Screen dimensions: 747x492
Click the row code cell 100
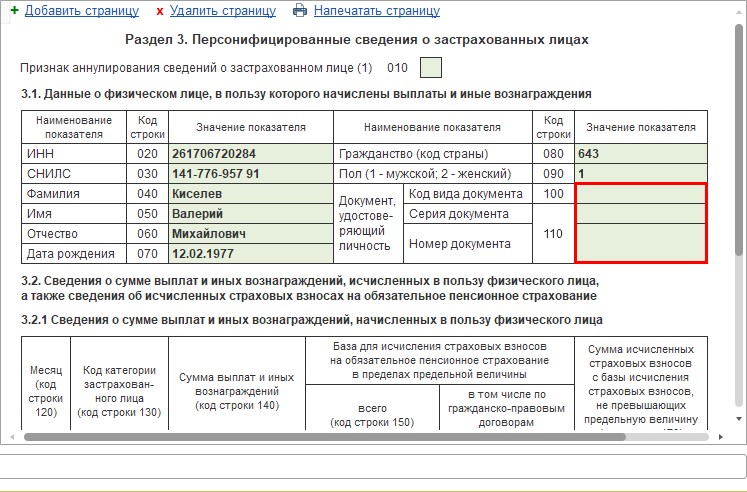click(x=553, y=194)
